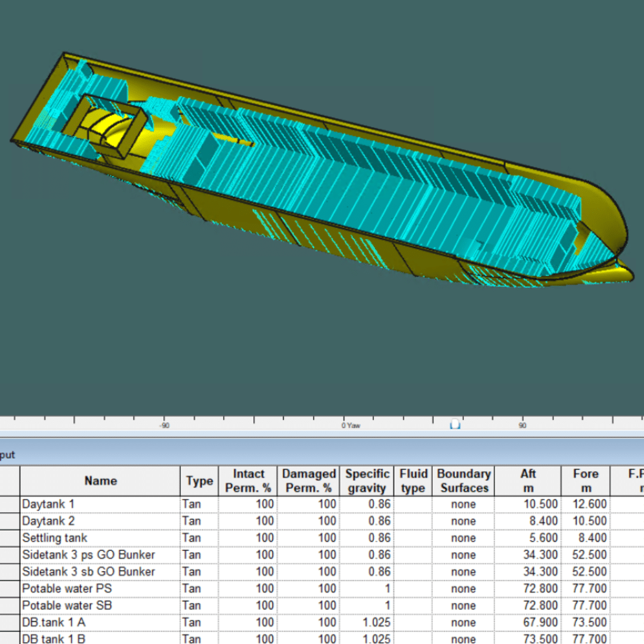Click the Name column header
This screenshot has width=644, height=644.
(100, 481)
